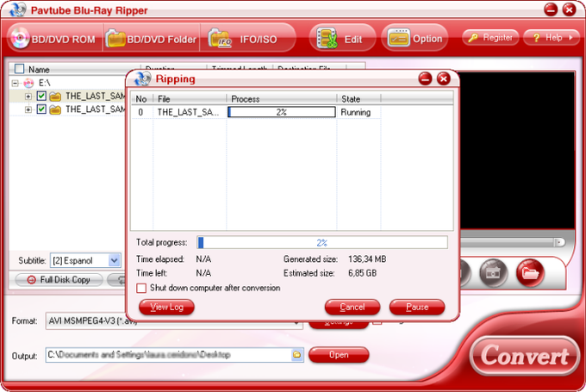Open the Help menu

point(552,37)
